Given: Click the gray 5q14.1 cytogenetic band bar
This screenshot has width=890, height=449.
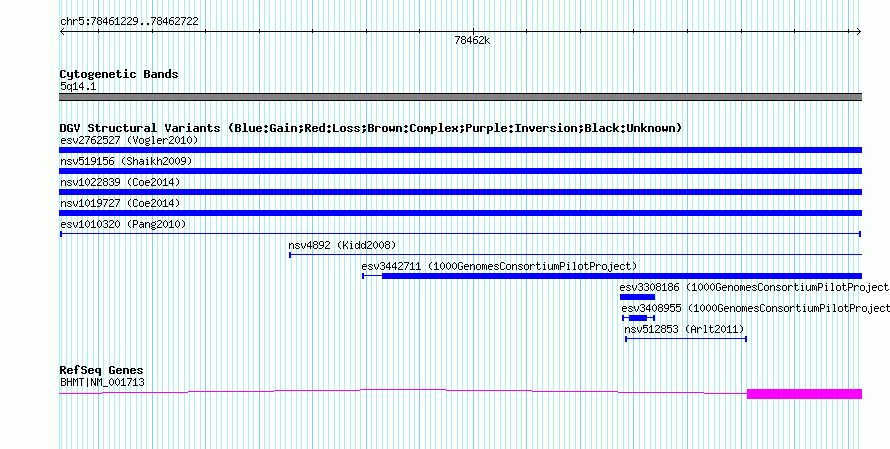Looking at the screenshot, I should pyautogui.click(x=460, y=97).
